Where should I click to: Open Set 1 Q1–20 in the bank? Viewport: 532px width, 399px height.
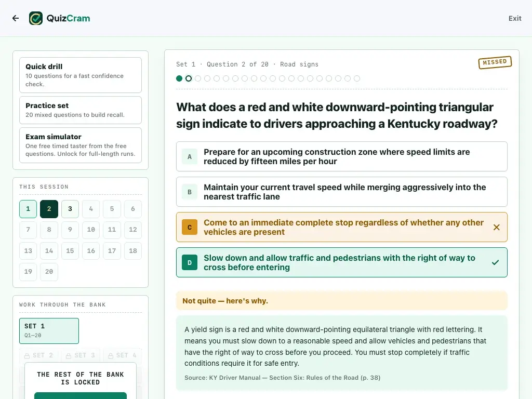point(49,331)
